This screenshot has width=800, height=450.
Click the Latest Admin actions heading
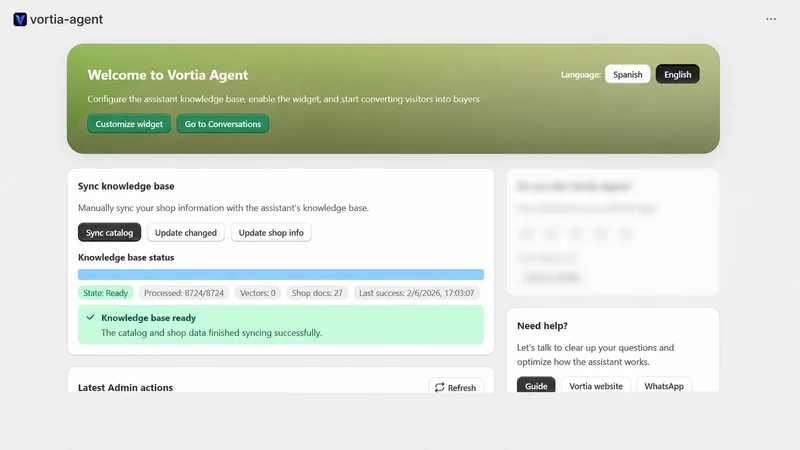click(126, 388)
